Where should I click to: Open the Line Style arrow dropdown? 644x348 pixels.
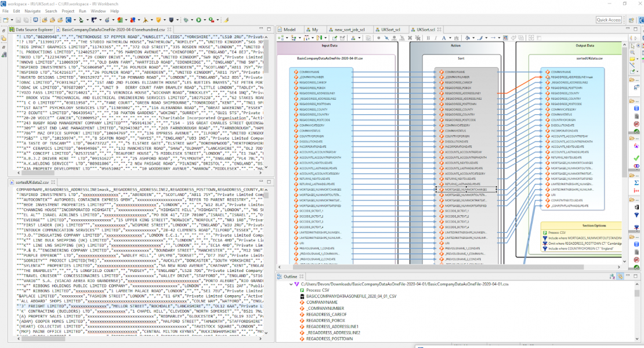499,38
